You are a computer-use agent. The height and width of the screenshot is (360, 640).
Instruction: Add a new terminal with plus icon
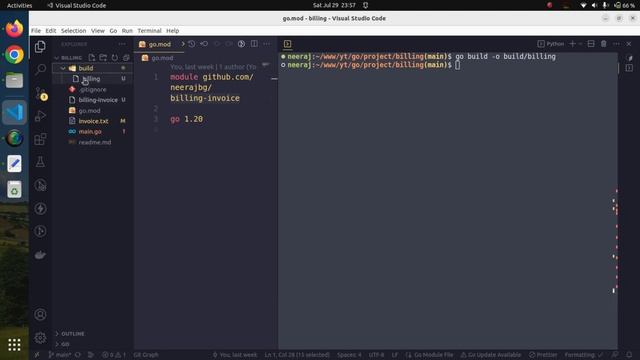click(x=572, y=44)
